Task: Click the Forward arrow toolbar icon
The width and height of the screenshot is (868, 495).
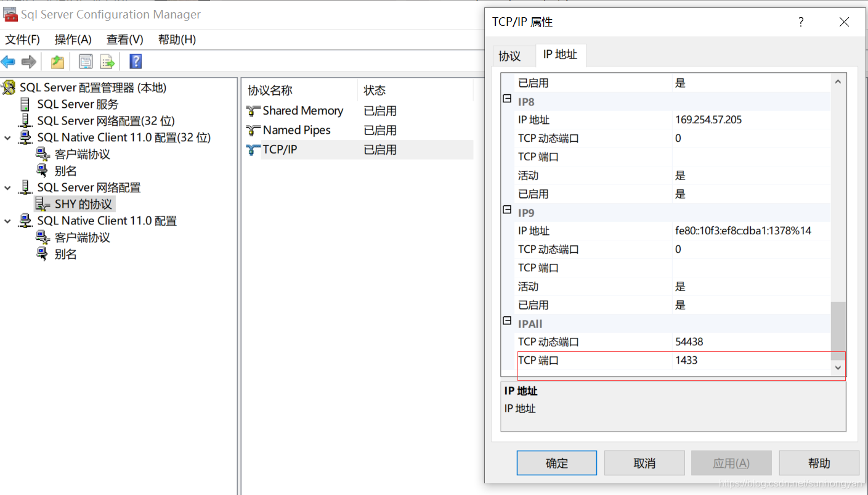Action: click(x=28, y=62)
